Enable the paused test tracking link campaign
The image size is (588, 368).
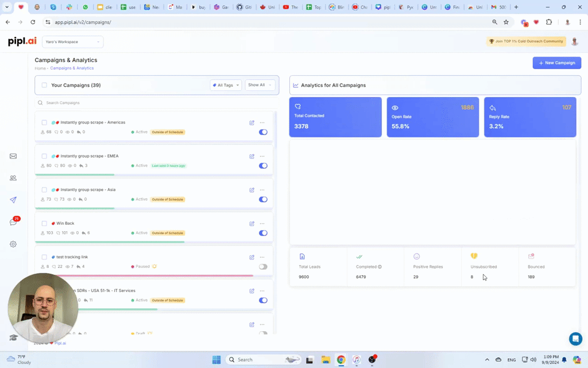point(263,266)
